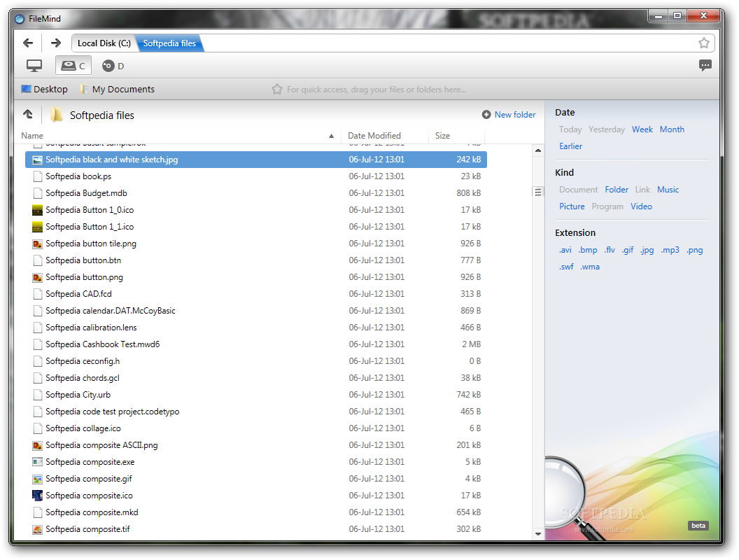The width and height of the screenshot is (739, 560).
Task: Create a New folder
Action: tap(514, 115)
